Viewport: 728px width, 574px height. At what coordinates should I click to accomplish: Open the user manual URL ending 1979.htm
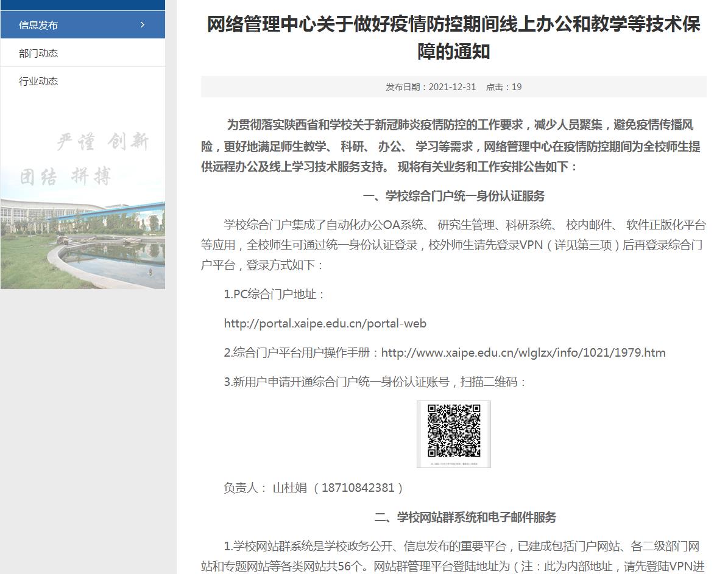point(523,352)
